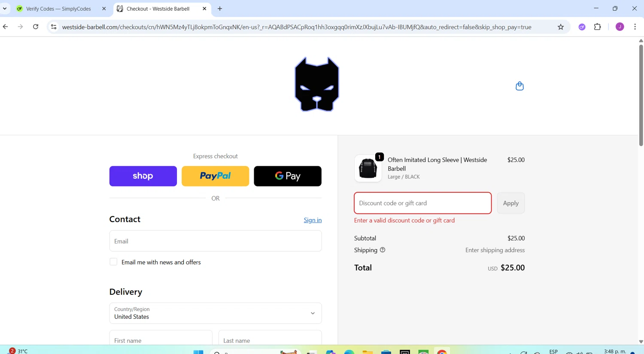Click the product title Often Imitated Long Sleeve

point(437,164)
